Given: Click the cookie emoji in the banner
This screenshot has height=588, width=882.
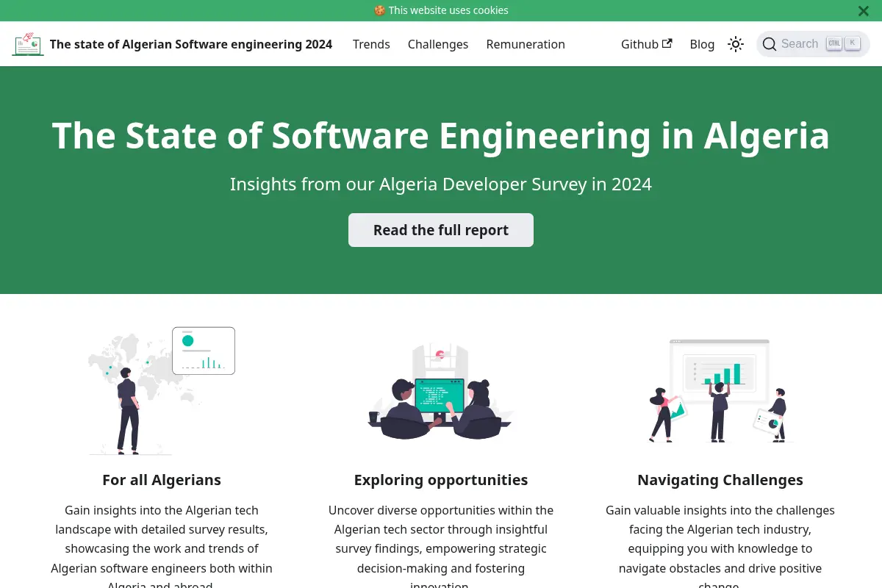Looking at the screenshot, I should click(x=379, y=10).
